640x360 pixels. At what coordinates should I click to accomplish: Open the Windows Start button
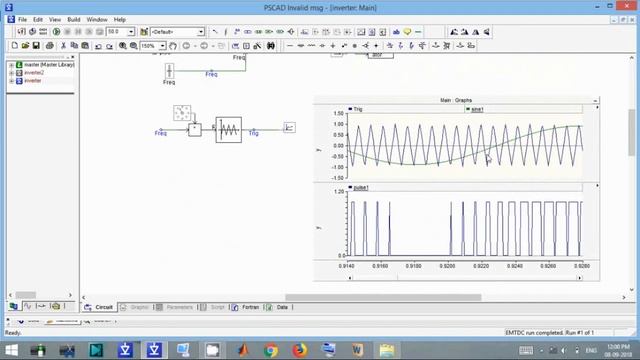tap(12, 350)
